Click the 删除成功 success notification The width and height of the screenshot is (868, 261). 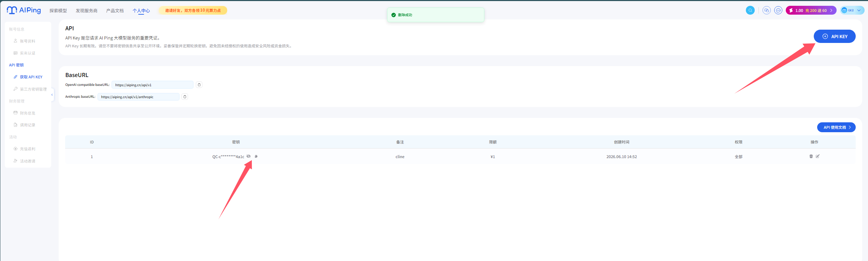point(436,15)
